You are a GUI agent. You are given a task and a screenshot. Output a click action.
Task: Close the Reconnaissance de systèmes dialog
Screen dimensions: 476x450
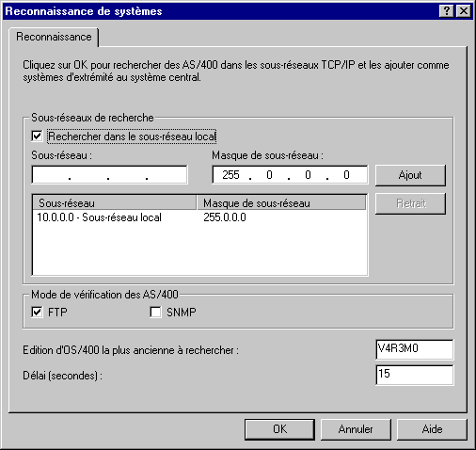coord(464,11)
